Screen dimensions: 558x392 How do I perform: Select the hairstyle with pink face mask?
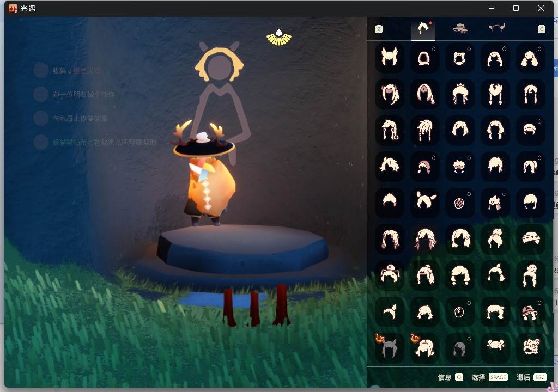click(389, 94)
